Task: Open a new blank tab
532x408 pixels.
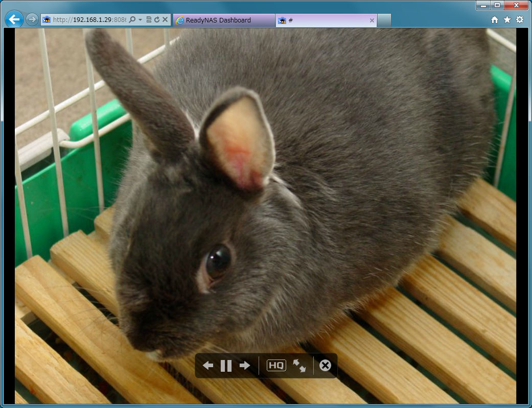Action: pyautogui.click(x=384, y=20)
